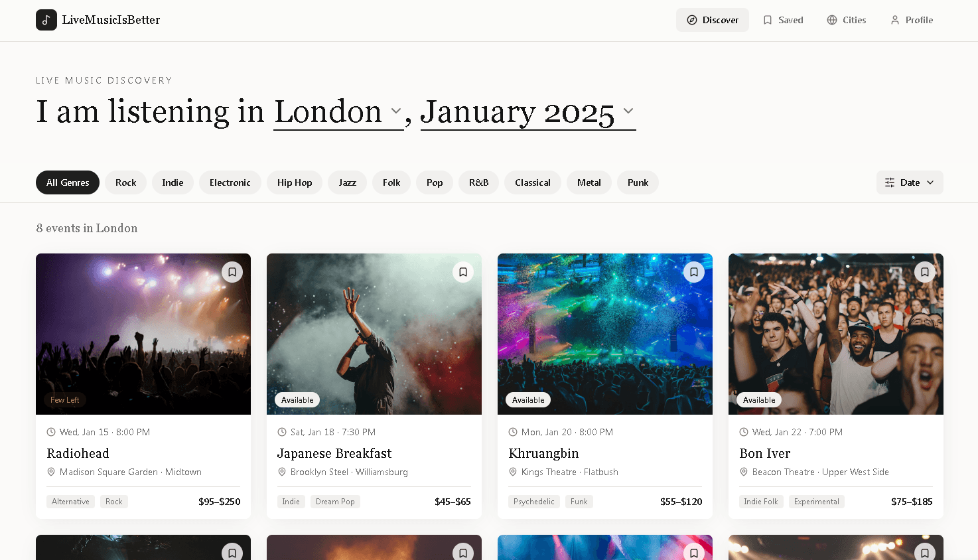This screenshot has height=560, width=978.
Task: Save the Japanese Breakfast event with bookmark
Action: click(x=463, y=272)
